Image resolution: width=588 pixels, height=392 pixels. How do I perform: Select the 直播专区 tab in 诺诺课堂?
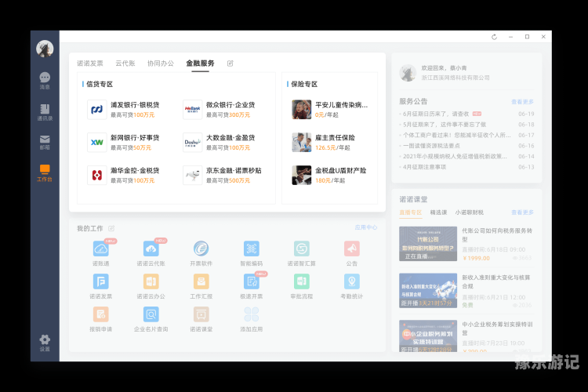coord(411,212)
